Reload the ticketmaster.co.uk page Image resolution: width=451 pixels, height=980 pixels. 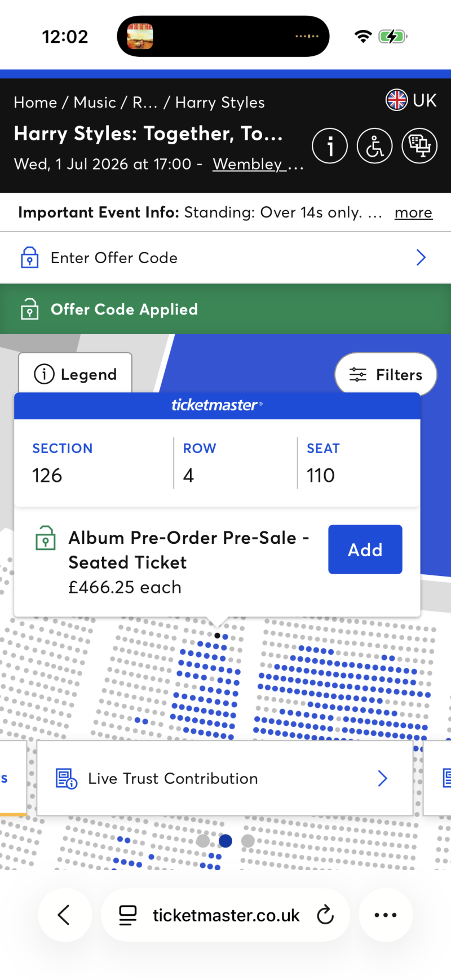(x=325, y=915)
